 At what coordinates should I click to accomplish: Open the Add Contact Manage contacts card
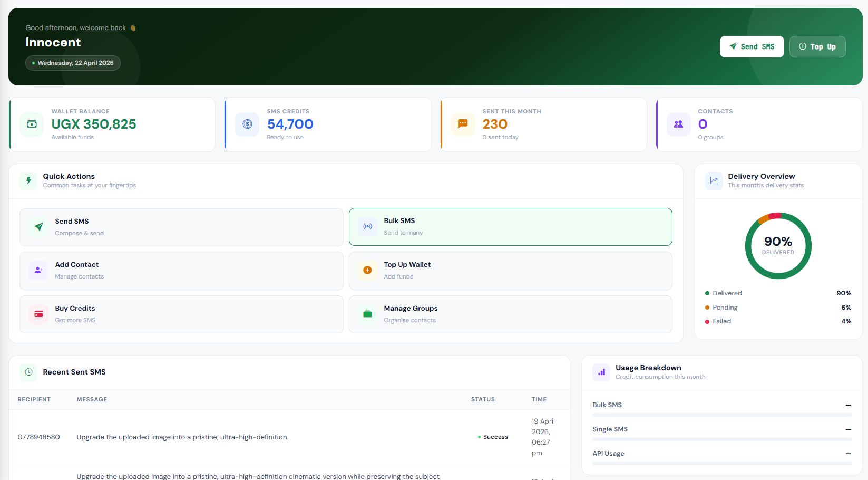pos(181,271)
